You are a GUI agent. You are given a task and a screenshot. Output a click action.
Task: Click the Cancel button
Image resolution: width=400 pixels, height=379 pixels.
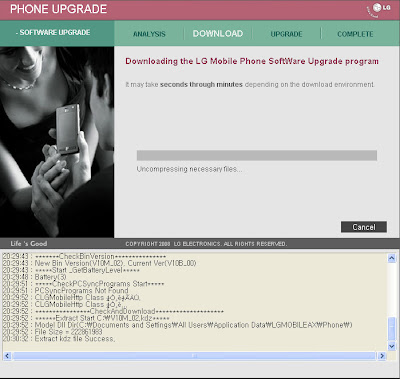click(364, 227)
